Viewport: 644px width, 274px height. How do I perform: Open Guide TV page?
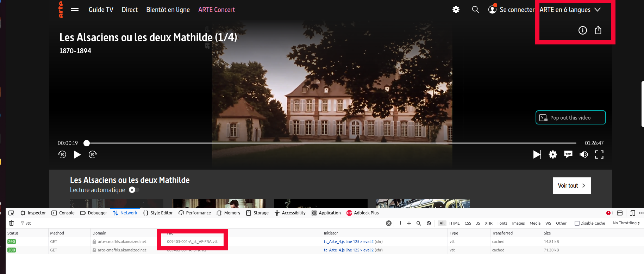tap(101, 10)
